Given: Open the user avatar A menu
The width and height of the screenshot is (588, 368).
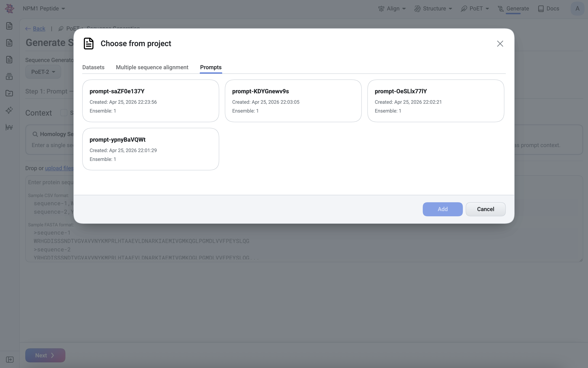Looking at the screenshot, I should [577, 8].
